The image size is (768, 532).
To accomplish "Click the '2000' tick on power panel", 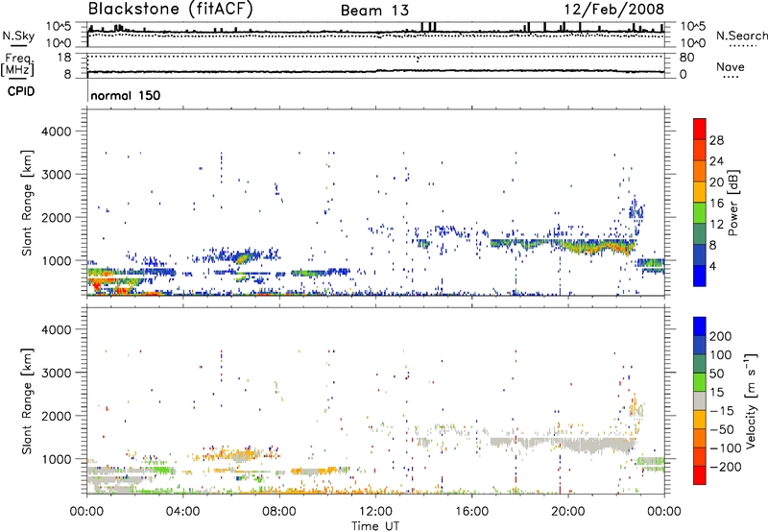I will tap(56, 217).
